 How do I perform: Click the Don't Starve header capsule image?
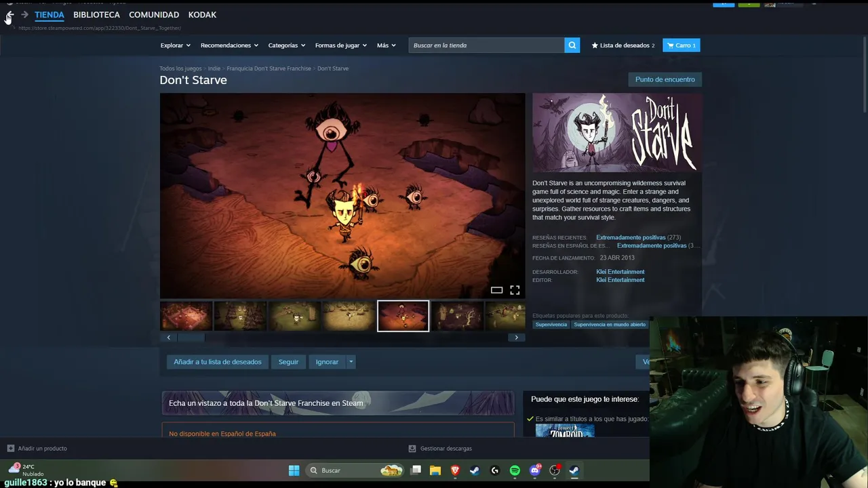point(617,133)
